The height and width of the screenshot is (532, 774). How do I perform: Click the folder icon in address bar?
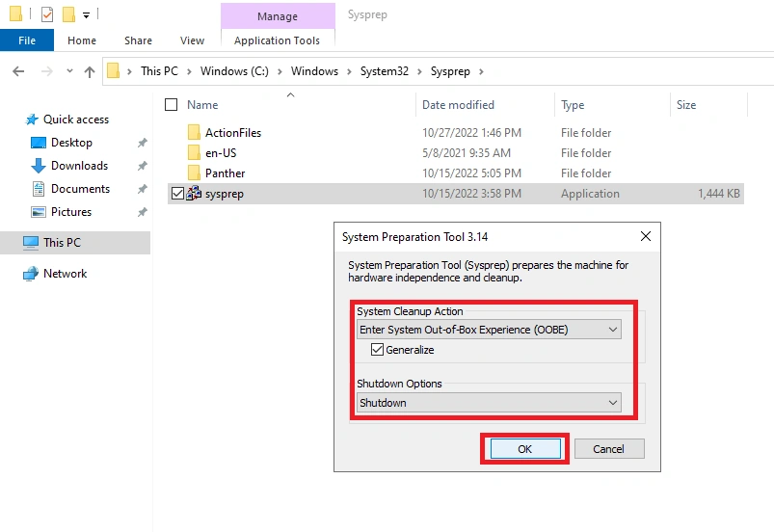[x=113, y=70]
